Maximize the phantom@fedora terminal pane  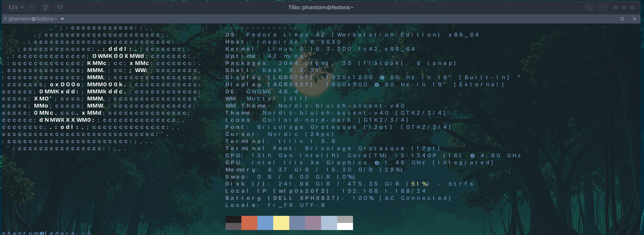click(x=622, y=19)
